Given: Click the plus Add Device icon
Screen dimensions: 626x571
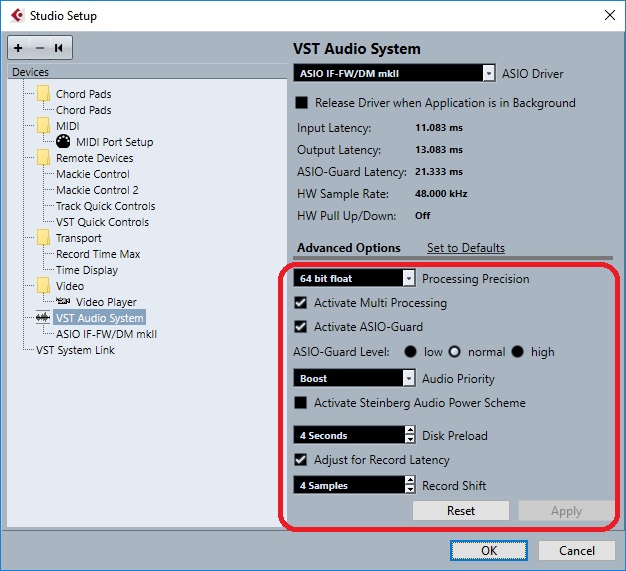Looking at the screenshot, I should pos(18,48).
